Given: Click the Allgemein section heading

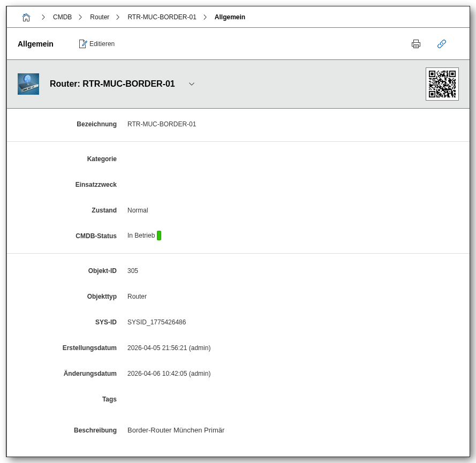Looking at the screenshot, I should tap(35, 44).
